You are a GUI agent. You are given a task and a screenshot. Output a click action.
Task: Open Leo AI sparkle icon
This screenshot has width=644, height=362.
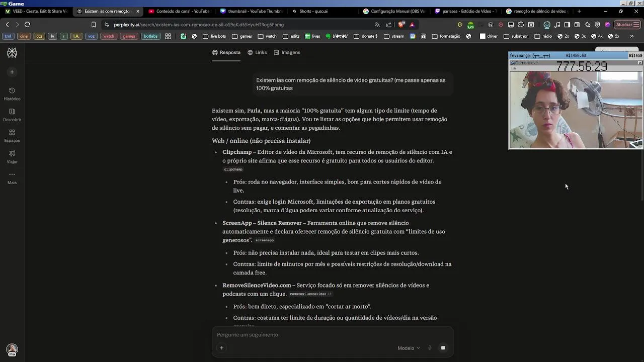coord(587,24)
